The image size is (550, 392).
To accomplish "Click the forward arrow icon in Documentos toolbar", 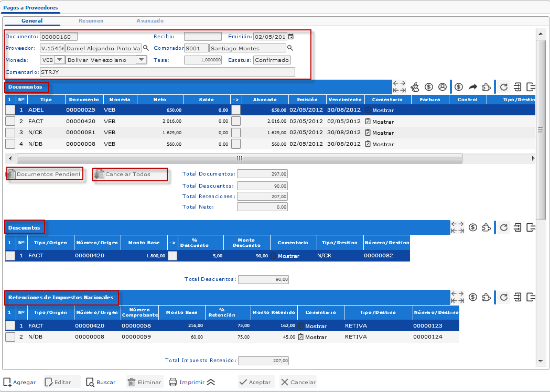I will click(x=472, y=87).
